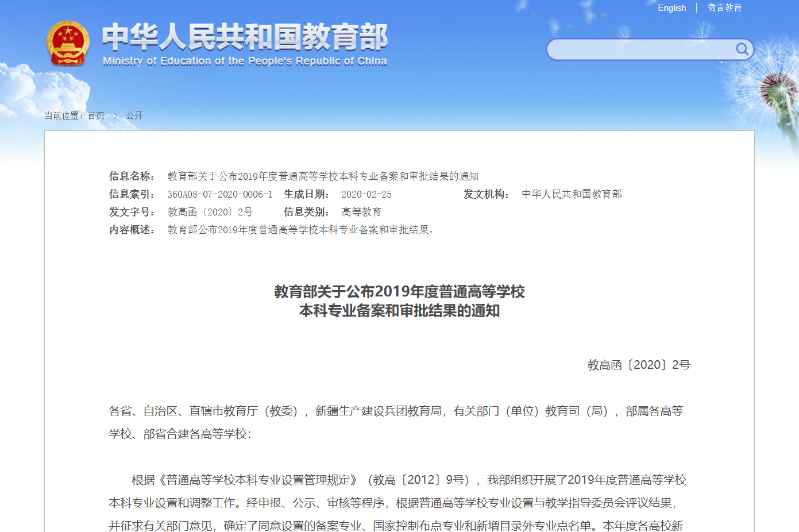The height and width of the screenshot is (532, 799).
Task: Click the bold article heading
Action: (x=399, y=301)
